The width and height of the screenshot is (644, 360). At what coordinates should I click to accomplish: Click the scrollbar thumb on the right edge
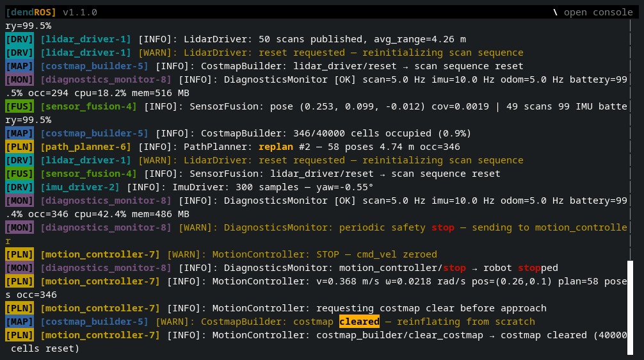[630, 307]
